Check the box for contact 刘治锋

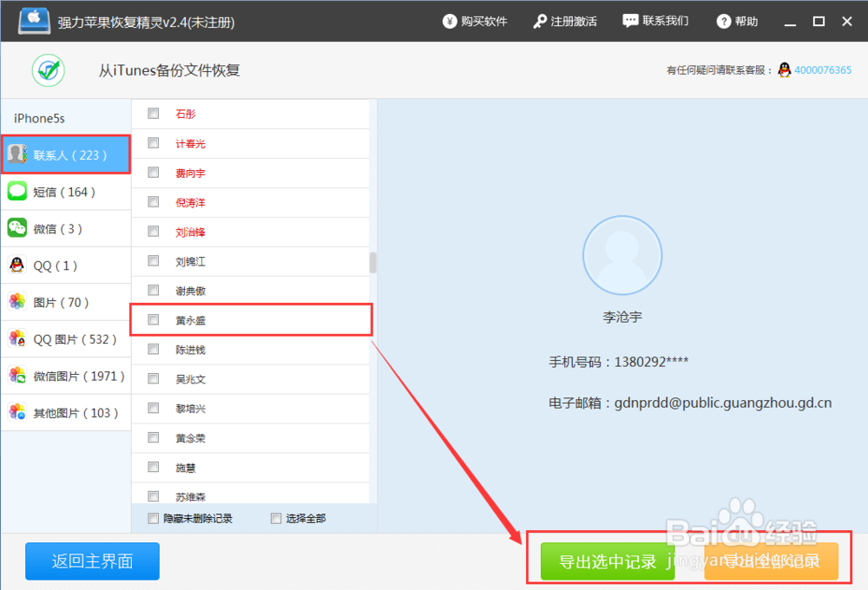[x=154, y=232]
